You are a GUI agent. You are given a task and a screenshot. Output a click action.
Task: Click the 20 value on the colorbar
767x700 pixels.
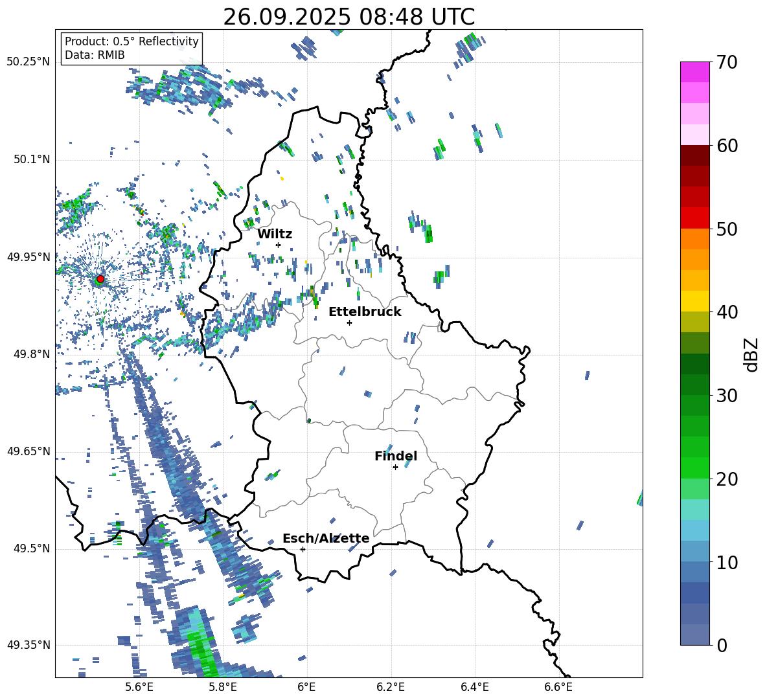726,479
